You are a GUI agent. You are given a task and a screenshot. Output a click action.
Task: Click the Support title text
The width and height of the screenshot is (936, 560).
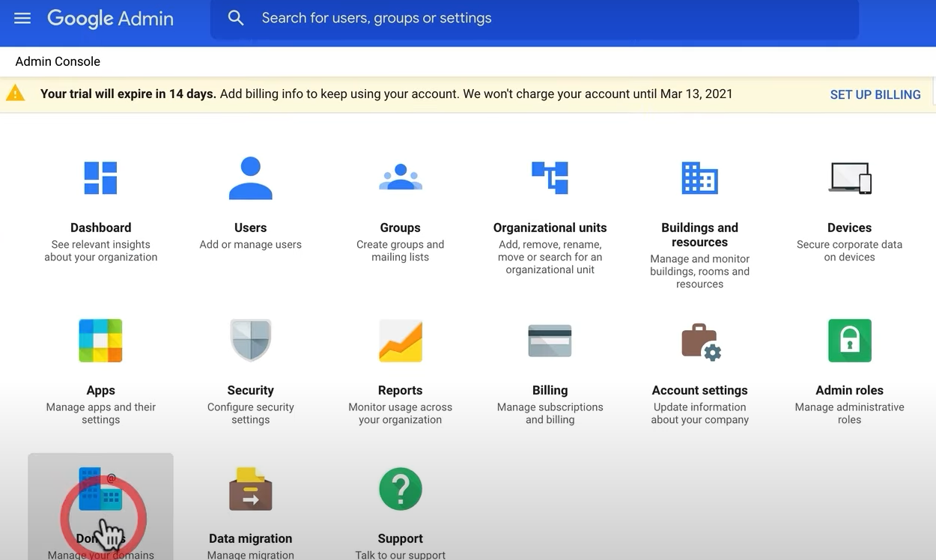tap(401, 539)
